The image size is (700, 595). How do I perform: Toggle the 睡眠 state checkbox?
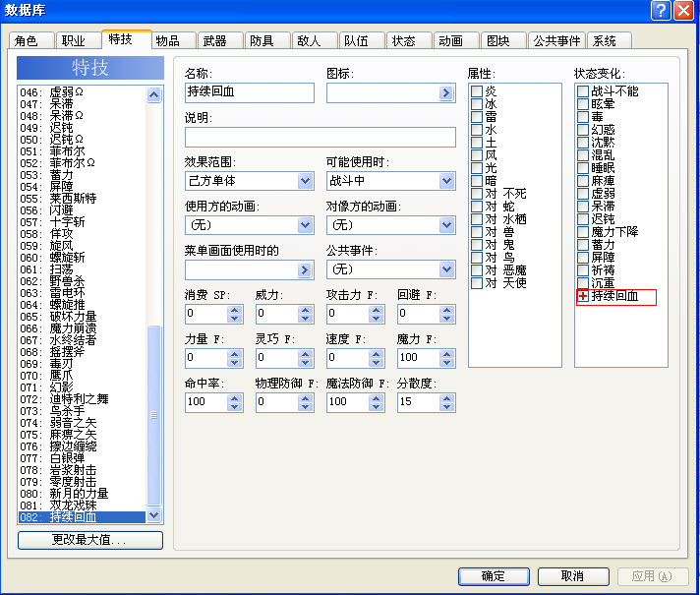583,168
